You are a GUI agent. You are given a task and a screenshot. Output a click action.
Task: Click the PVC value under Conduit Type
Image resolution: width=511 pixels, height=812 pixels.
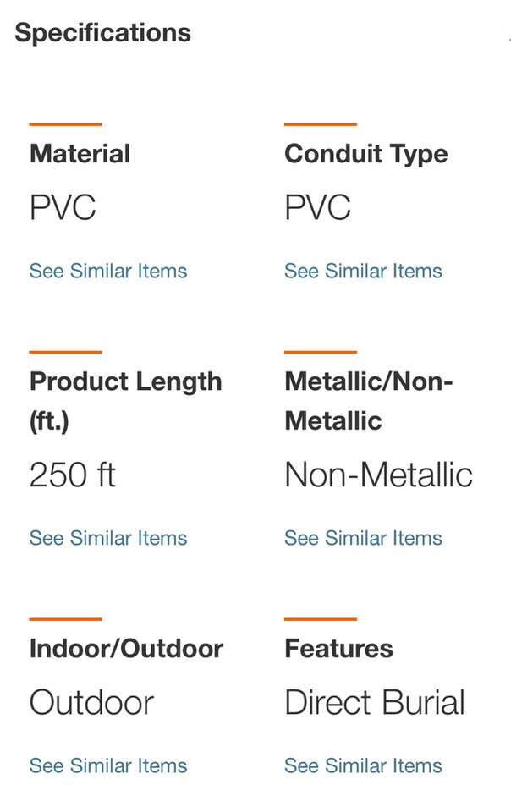click(317, 208)
